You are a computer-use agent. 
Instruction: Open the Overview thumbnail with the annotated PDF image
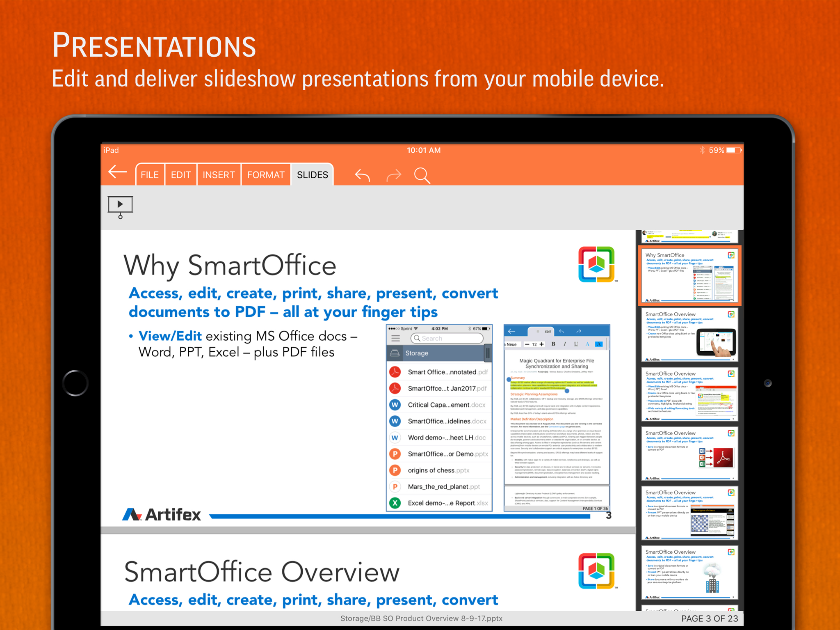click(x=689, y=394)
